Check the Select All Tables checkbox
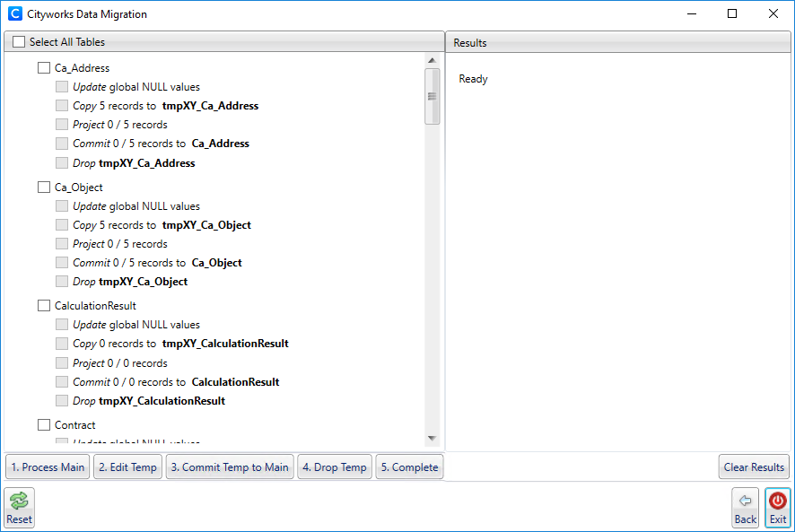This screenshot has width=795, height=532. click(x=19, y=41)
